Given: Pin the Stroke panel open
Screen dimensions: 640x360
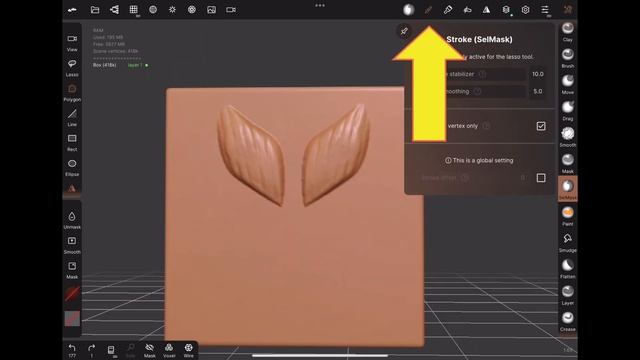Looking at the screenshot, I should [x=404, y=31].
